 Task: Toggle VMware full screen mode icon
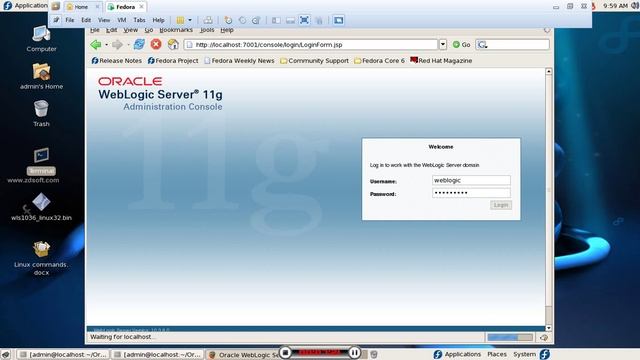coord(304,20)
